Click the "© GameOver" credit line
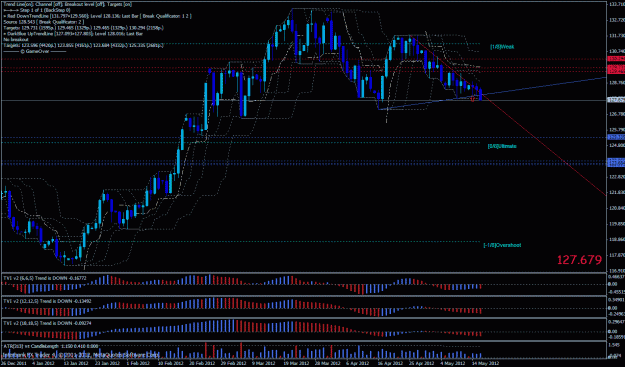 coord(35,51)
